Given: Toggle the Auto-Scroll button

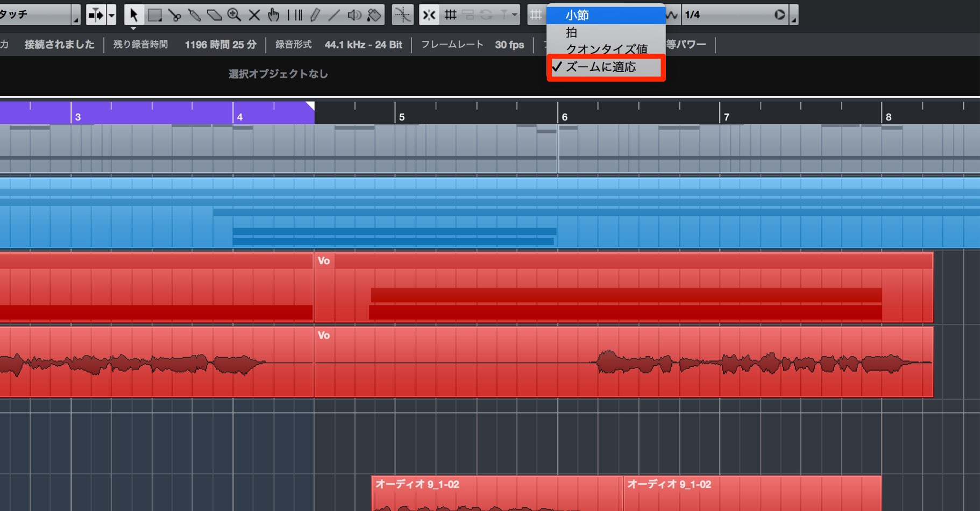Looking at the screenshot, I should pos(96,15).
